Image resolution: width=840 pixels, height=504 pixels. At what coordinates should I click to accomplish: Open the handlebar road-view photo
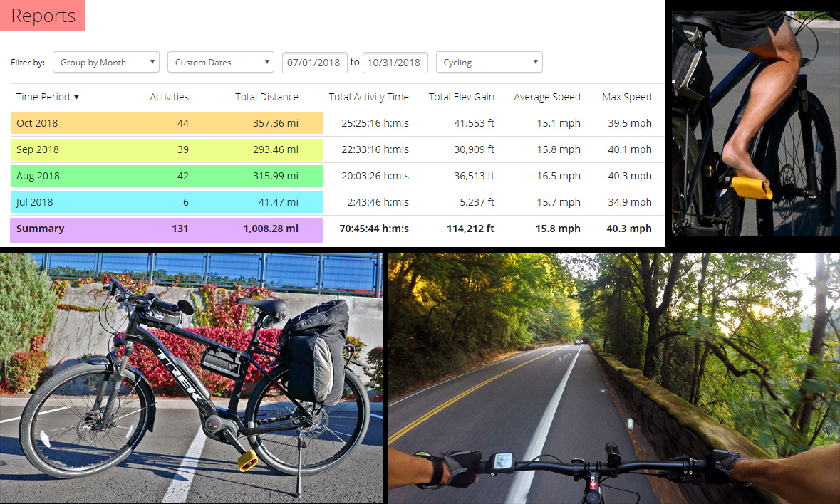[613, 377]
